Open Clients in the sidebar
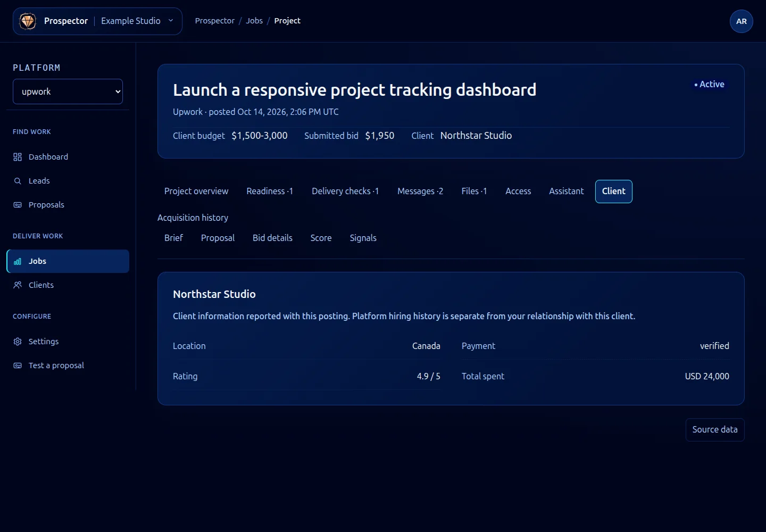 (x=68, y=285)
